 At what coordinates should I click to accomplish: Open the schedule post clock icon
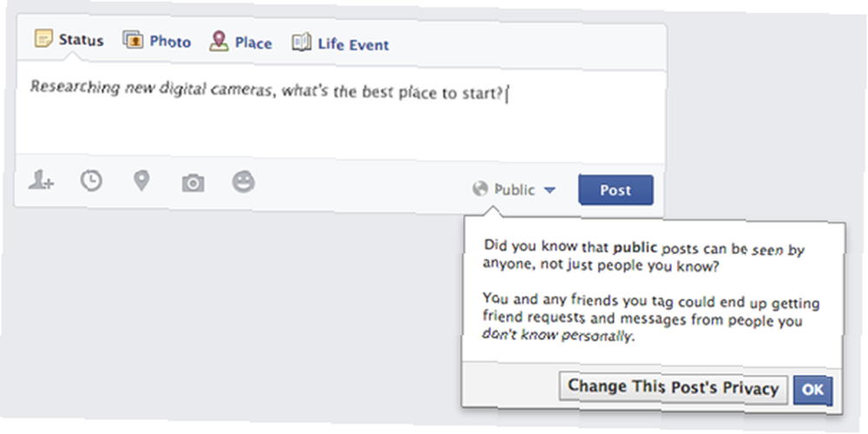(x=91, y=181)
